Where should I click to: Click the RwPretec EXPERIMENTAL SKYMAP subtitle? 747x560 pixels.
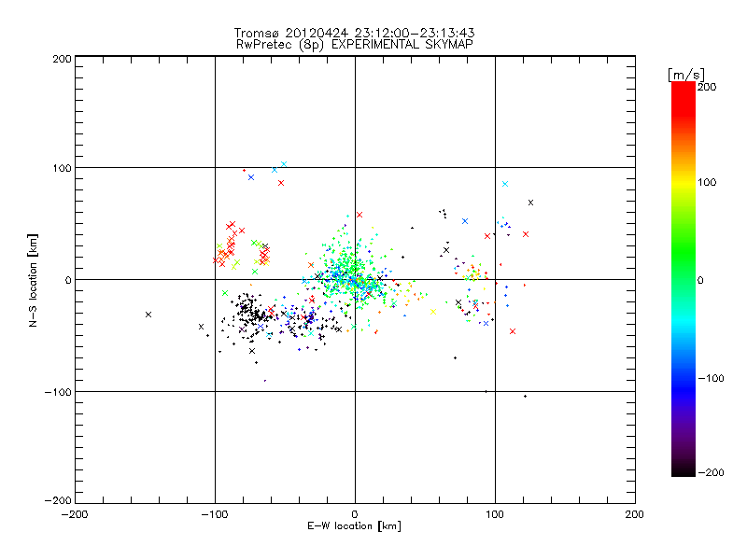(355, 44)
